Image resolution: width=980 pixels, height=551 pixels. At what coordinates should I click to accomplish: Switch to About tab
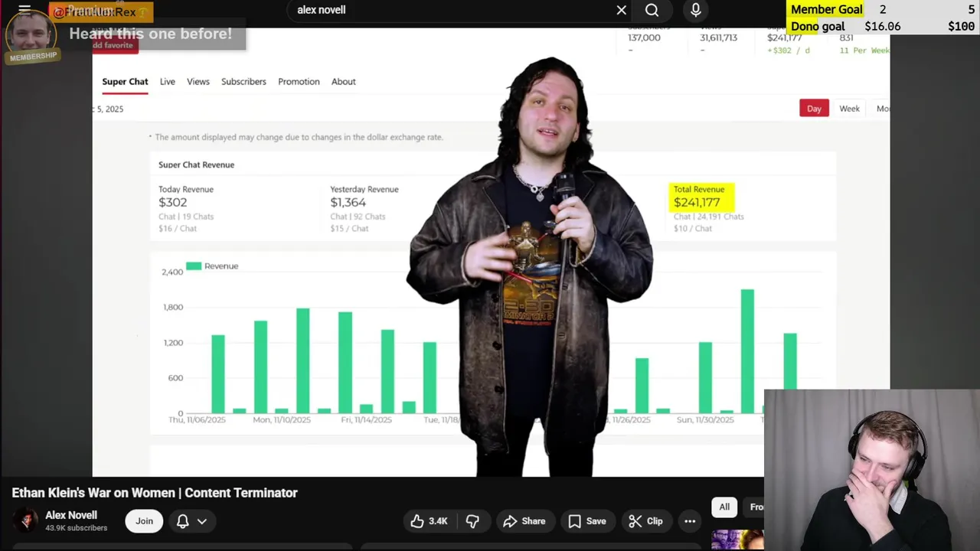[x=343, y=82]
